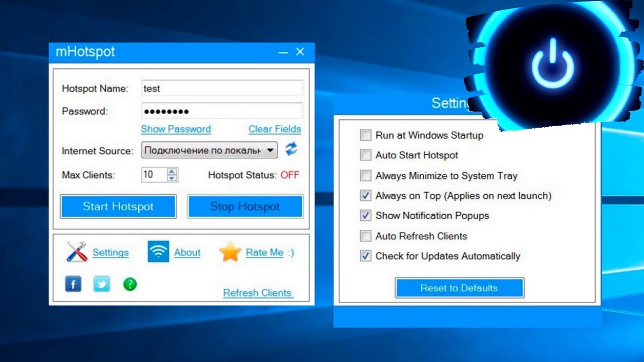
Task: Click the green help question mark icon
Action: click(x=130, y=284)
